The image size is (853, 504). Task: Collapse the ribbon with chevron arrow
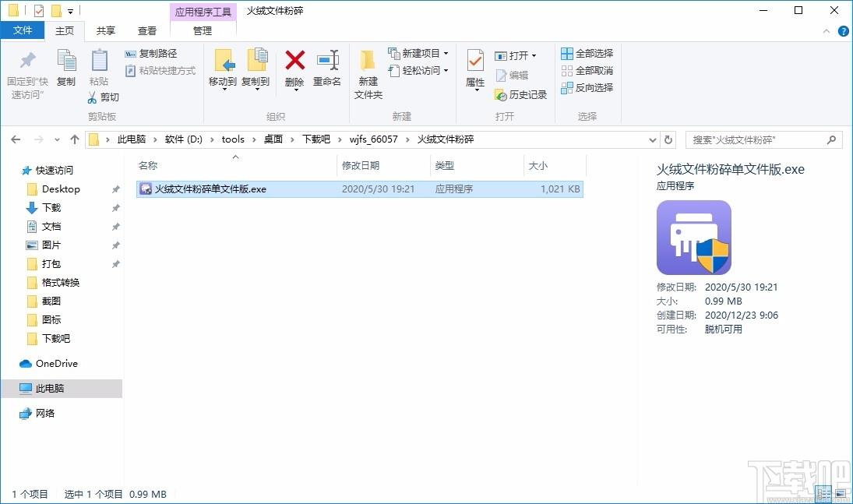(x=827, y=32)
